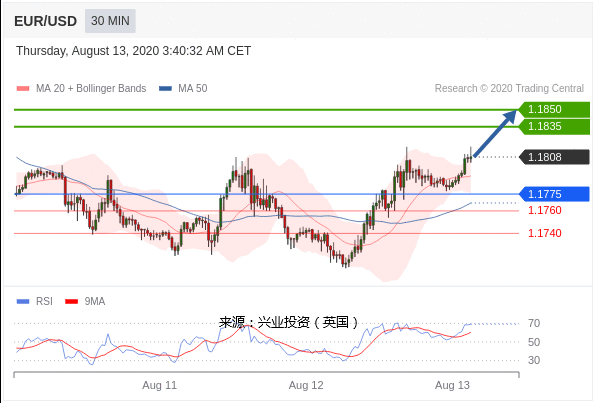
Task: Click the MA 20 + Bollinger Bands pink swatch
Action: click(23, 89)
